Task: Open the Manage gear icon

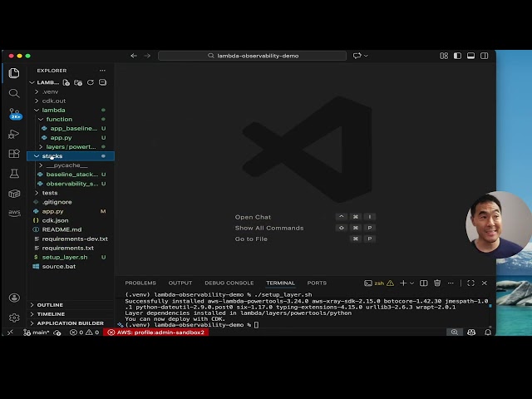Action: pyautogui.click(x=14, y=318)
